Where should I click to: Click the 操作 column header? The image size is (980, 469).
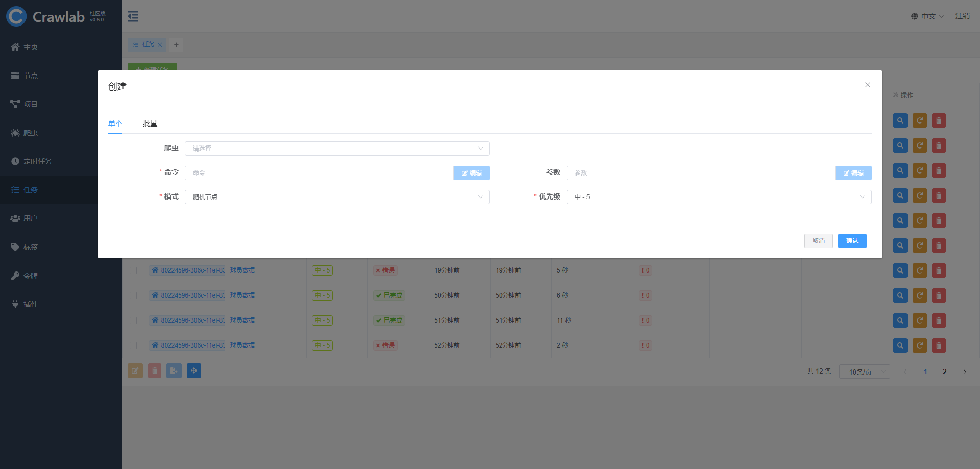point(903,95)
